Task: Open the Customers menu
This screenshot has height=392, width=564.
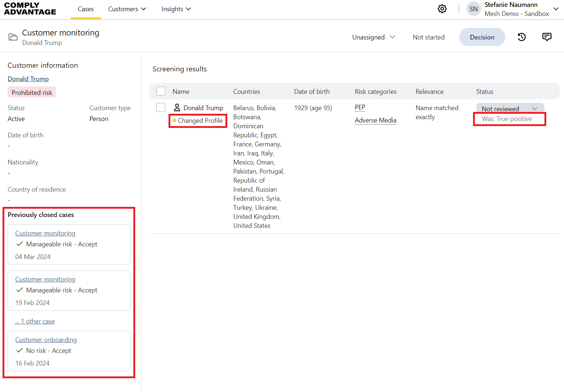Action: [127, 9]
